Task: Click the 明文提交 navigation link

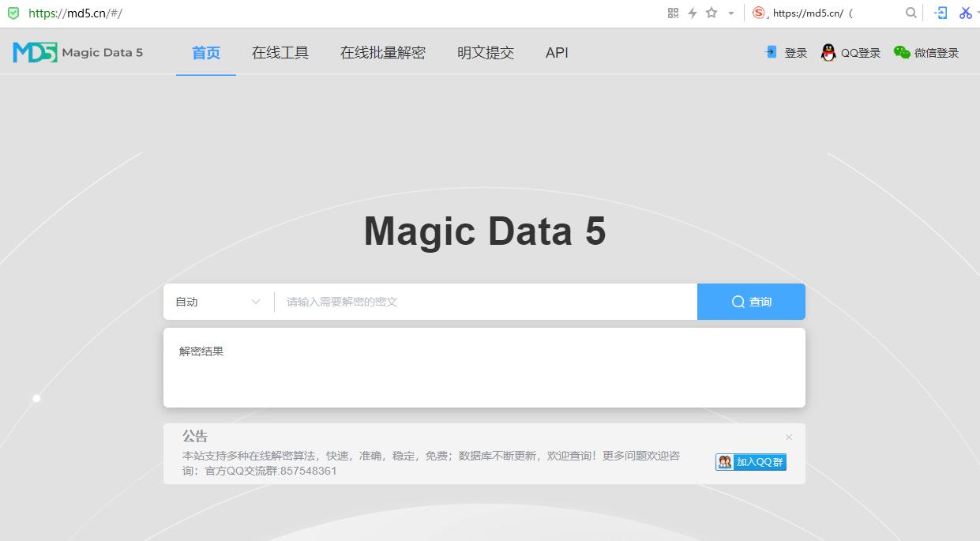Action: tap(485, 52)
